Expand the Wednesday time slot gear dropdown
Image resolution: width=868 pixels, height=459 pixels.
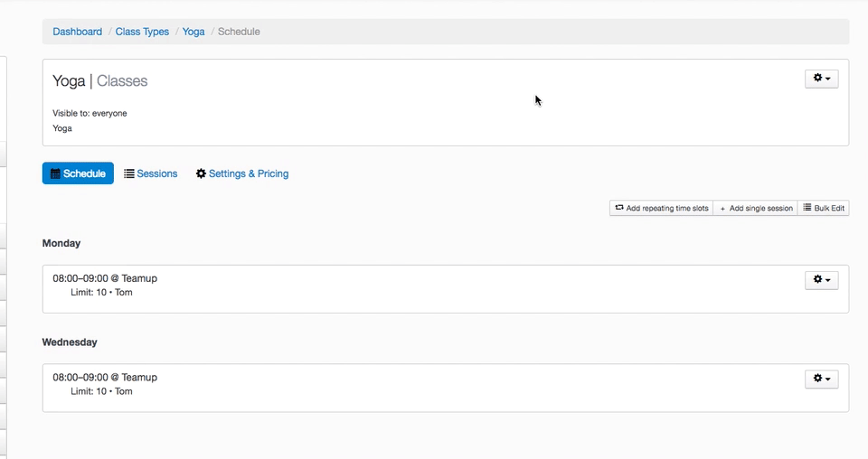click(821, 379)
